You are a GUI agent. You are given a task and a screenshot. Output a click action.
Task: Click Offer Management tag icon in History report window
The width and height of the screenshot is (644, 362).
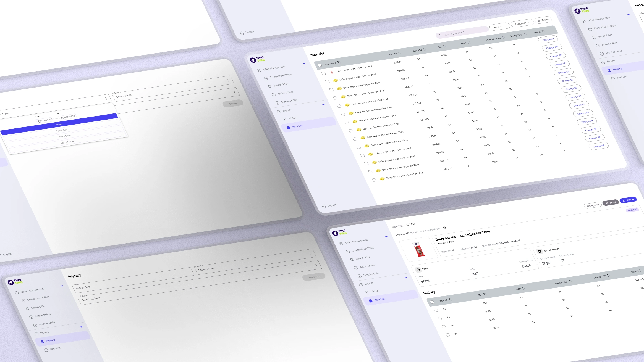pos(17,293)
